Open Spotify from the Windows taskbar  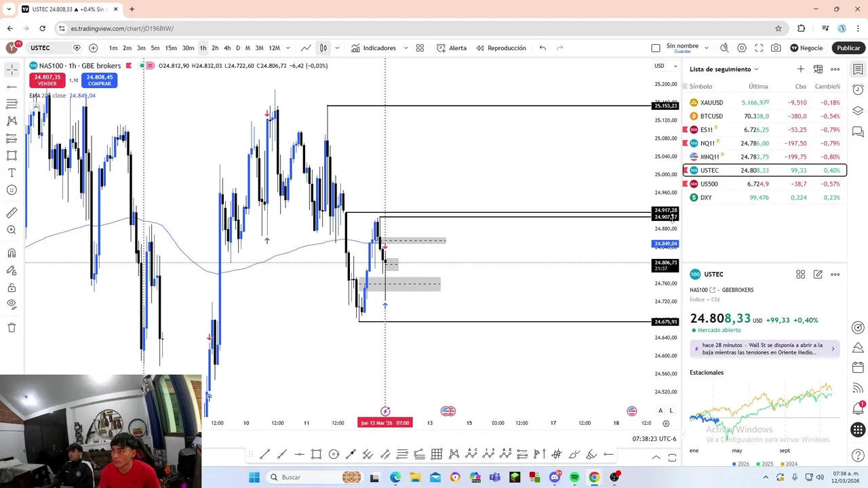(x=574, y=477)
